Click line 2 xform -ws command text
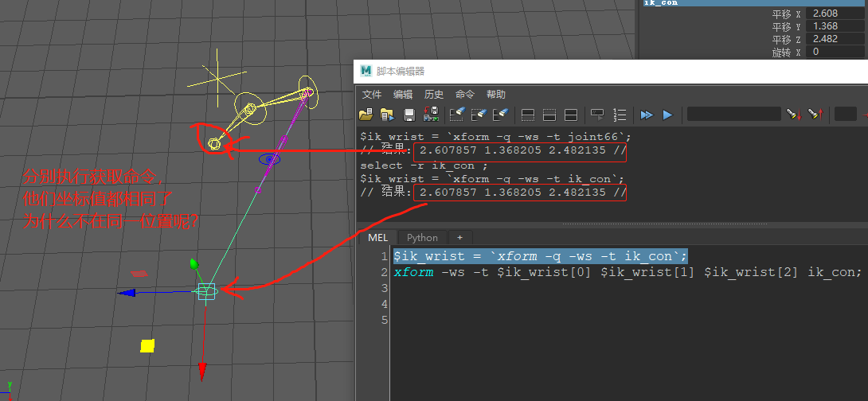 [x=628, y=272]
